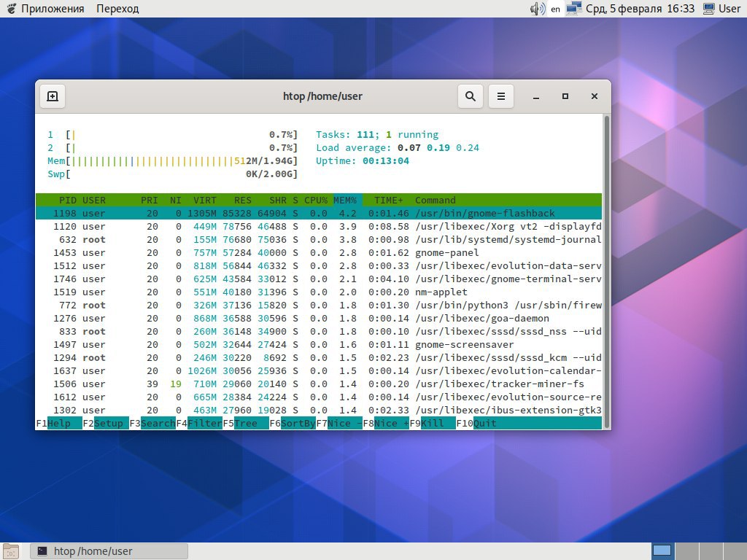Image resolution: width=747 pixels, height=560 pixels.
Task: Select the gnome-screensaver process row
Action: pyautogui.click(x=319, y=345)
